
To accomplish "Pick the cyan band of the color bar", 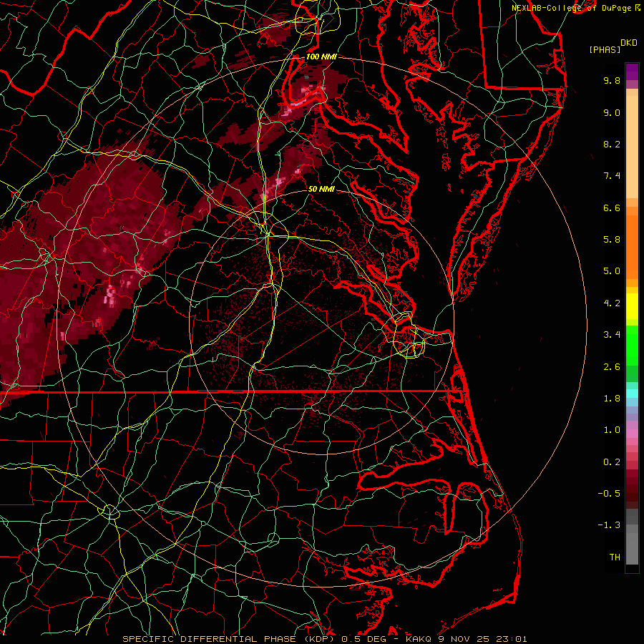I will [632, 394].
